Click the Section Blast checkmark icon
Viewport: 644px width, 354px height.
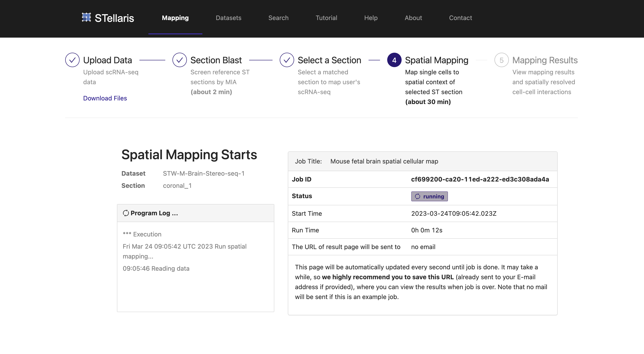point(180,59)
